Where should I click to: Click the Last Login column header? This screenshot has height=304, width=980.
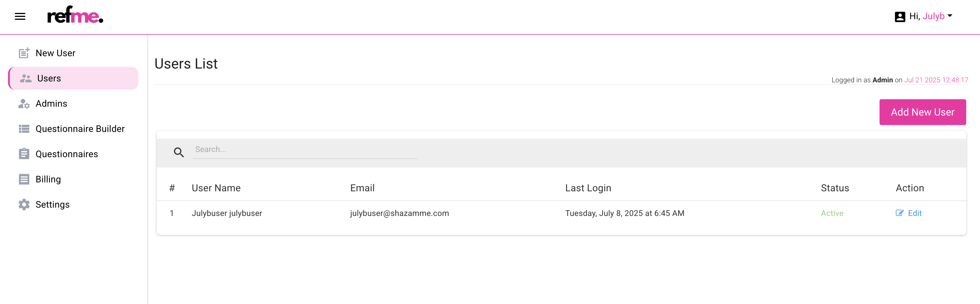(x=588, y=188)
